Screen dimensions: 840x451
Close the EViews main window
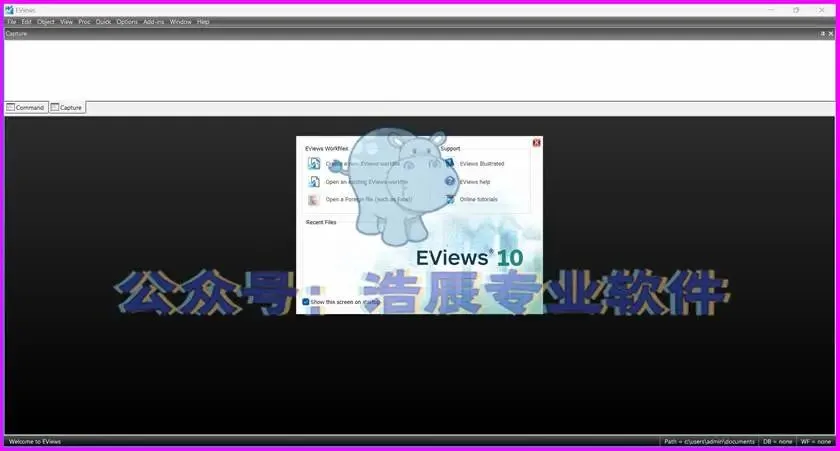point(822,10)
